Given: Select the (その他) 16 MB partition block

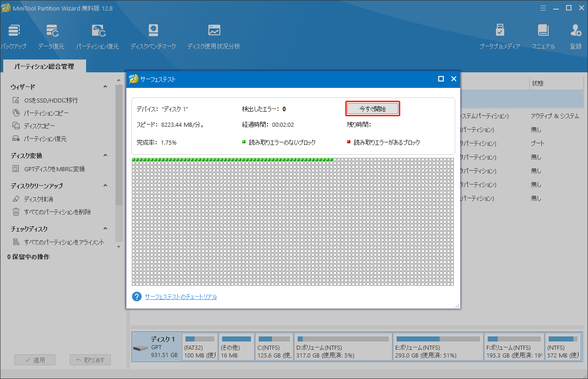Looking at the screenshot, I should point(236,347).
